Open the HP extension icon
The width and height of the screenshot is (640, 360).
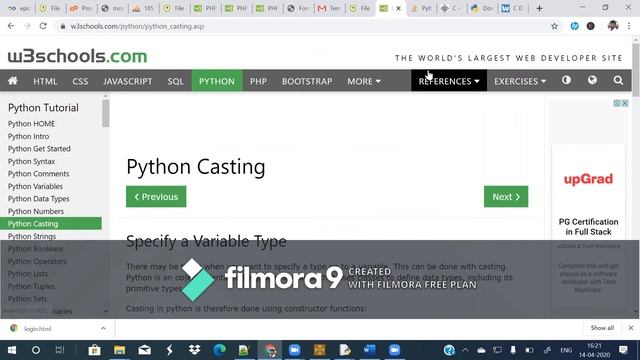[574, 26]
